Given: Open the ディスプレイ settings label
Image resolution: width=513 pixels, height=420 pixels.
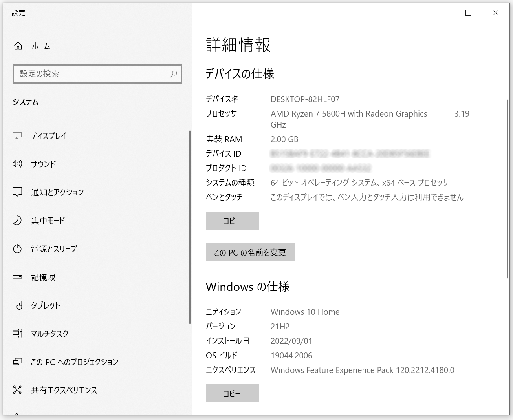Looking at the screenshot, I should pos(49,136).
